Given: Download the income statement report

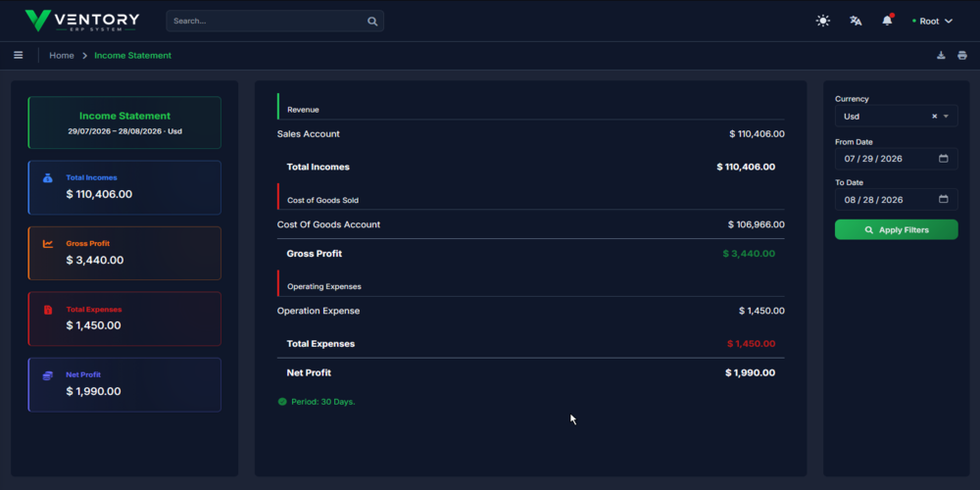Looking at the screenshot, I should pyautogui.click(x=941, y=55).
